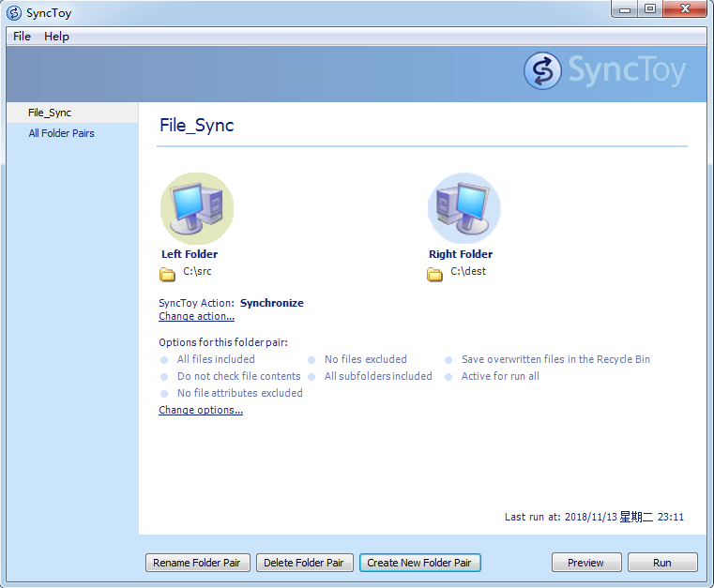714x588 pixels.
Task: Click 'No files excluded' option text
Action: click(366, 359)
